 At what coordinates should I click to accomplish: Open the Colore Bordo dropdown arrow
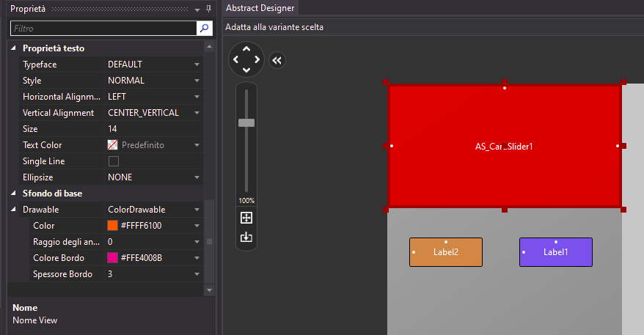click(197, 258)
